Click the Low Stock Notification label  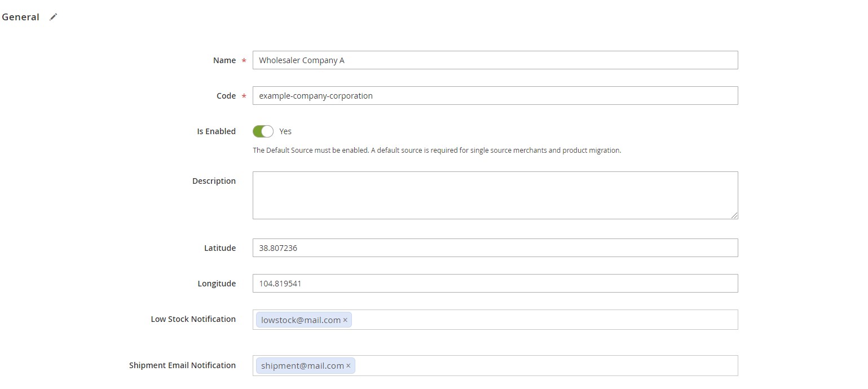[193, 319]
